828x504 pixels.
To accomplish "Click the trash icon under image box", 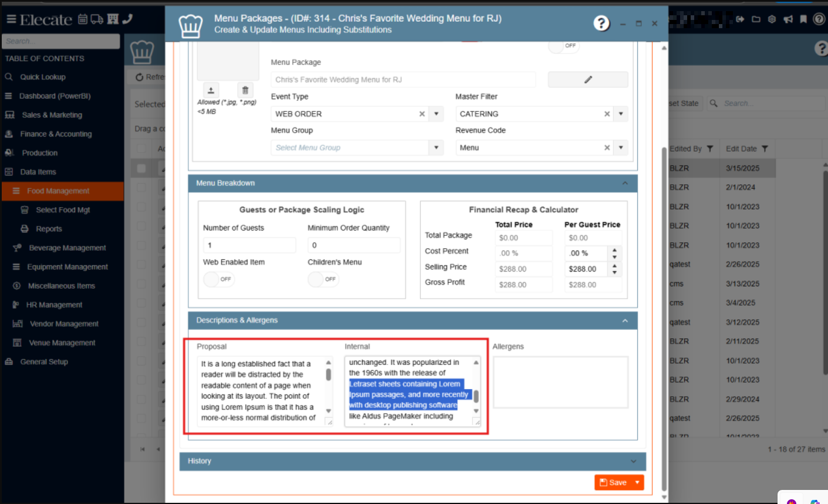I will click(x=245, y=90).
